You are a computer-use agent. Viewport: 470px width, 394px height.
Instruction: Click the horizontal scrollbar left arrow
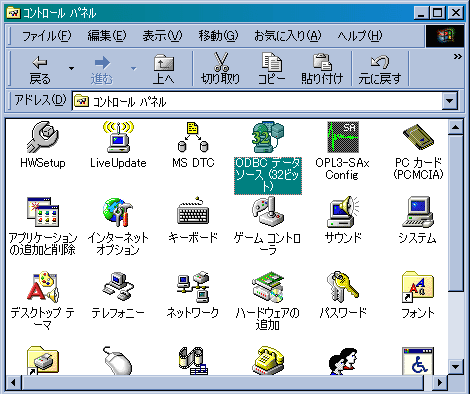pyautogui.click(x=13, y=382)
